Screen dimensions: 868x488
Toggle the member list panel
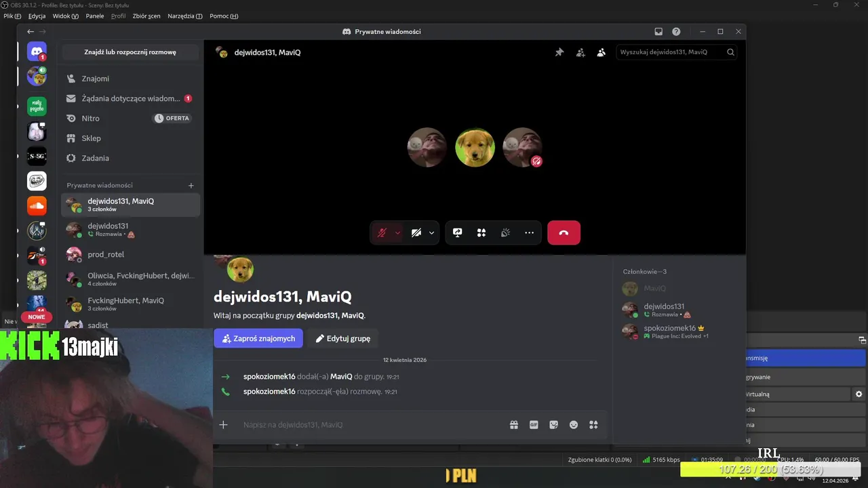point(601,52)
